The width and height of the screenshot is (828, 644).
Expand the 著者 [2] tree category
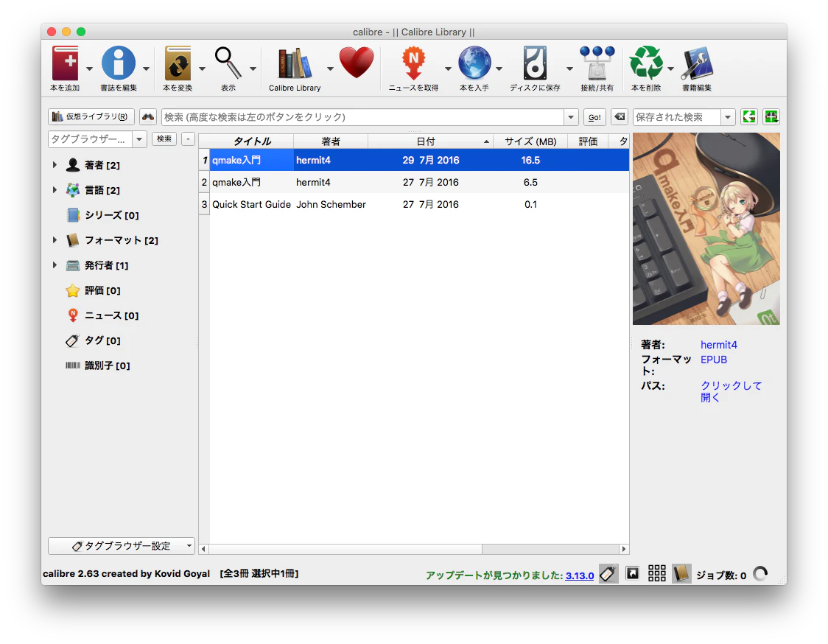[55, 165]
